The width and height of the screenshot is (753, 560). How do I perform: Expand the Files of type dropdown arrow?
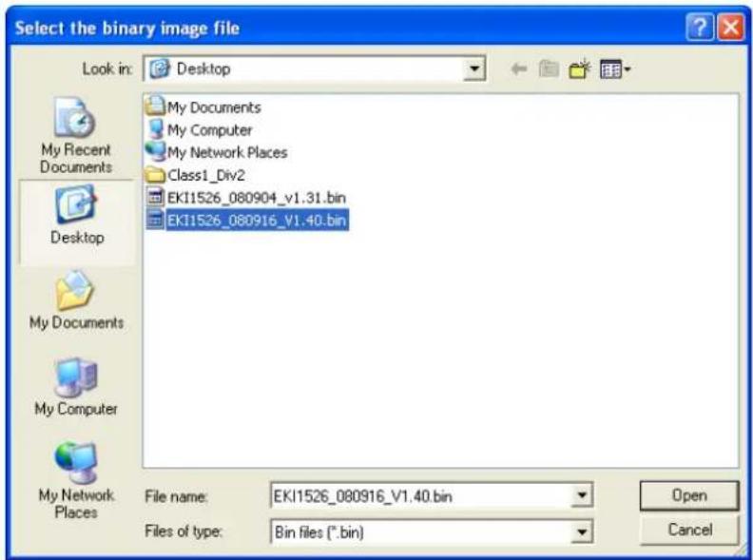[582, 531]
